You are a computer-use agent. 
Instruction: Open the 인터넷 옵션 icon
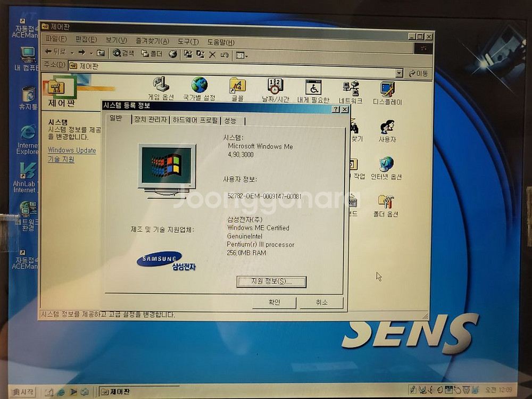click(386, 164)
